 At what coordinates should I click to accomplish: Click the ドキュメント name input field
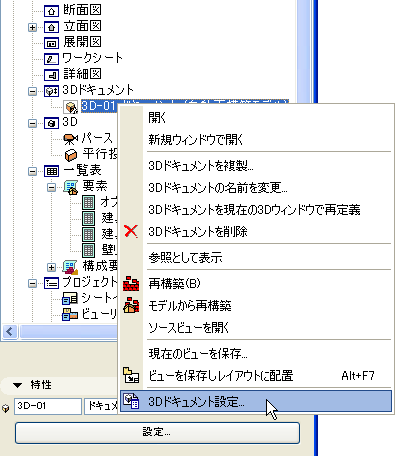pyautogui.click(x=101, y=406)
